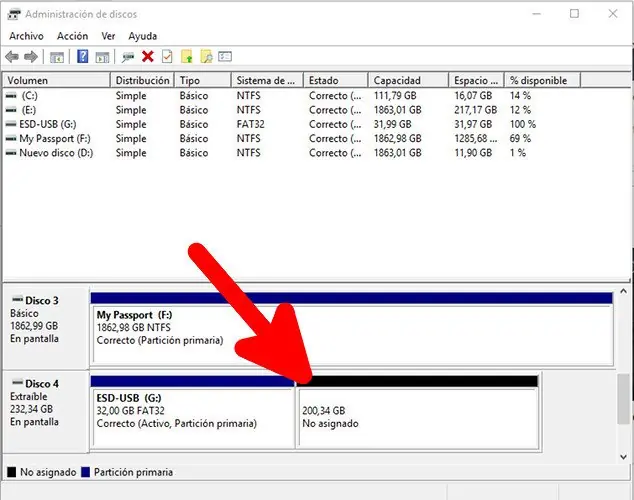Select the My Passport (F:) partition block
Screen dimensions: 634x500
[x=352, y=329]
